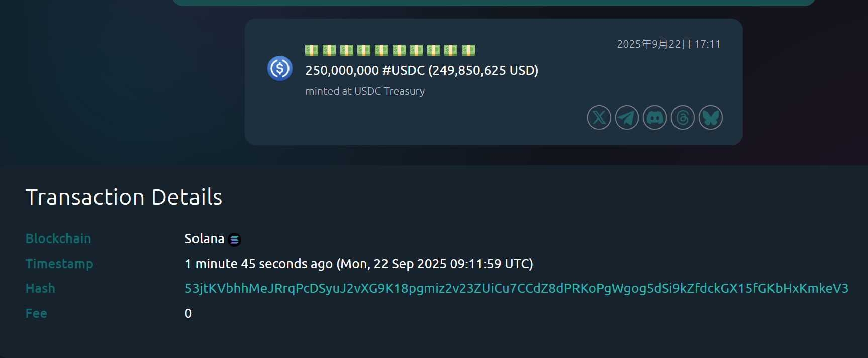Select the Hash field label
868x358 pixels.
tap(40, 288)
